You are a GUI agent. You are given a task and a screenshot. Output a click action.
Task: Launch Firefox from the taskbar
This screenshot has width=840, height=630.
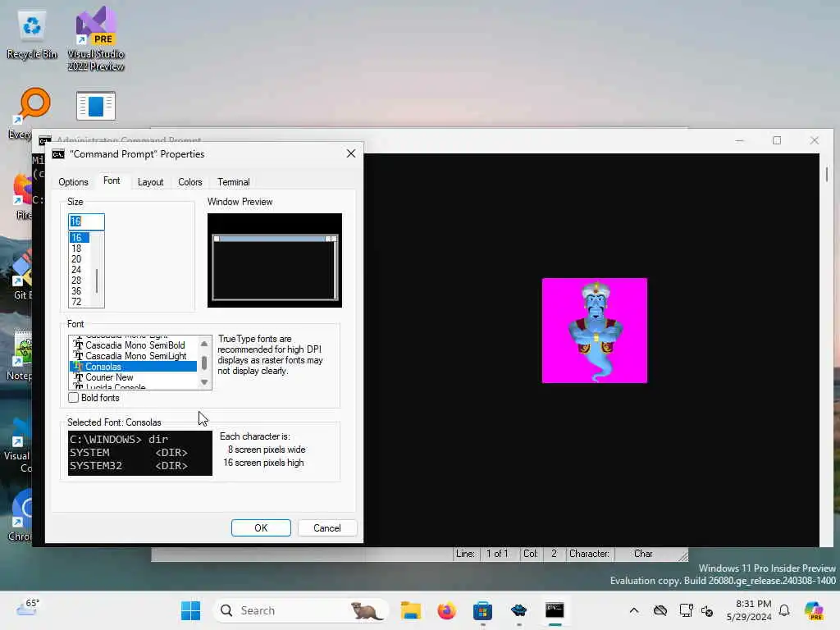(x=446, y=610)
